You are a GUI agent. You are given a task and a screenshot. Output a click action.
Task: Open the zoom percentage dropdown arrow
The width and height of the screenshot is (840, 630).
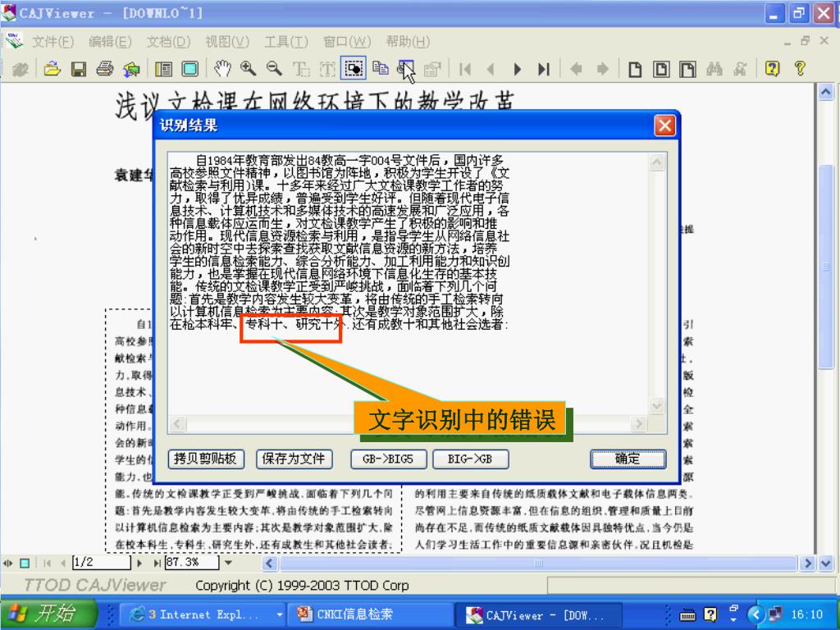229,563
